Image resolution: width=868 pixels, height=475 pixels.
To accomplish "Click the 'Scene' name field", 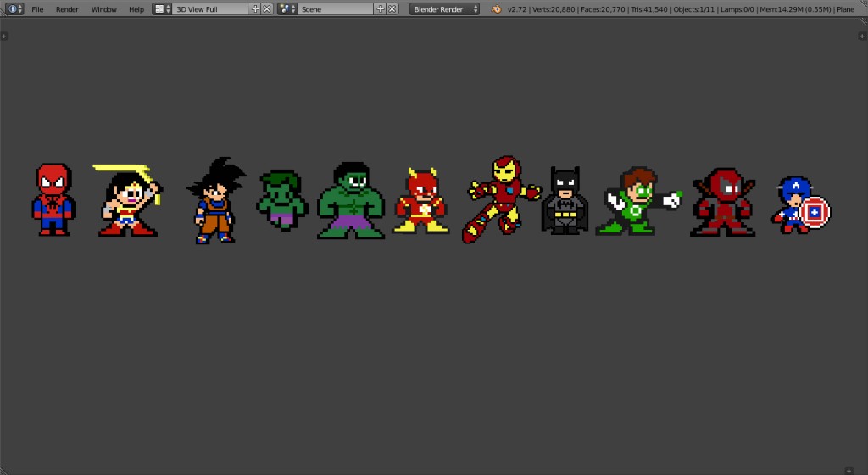I will (335, 8).
